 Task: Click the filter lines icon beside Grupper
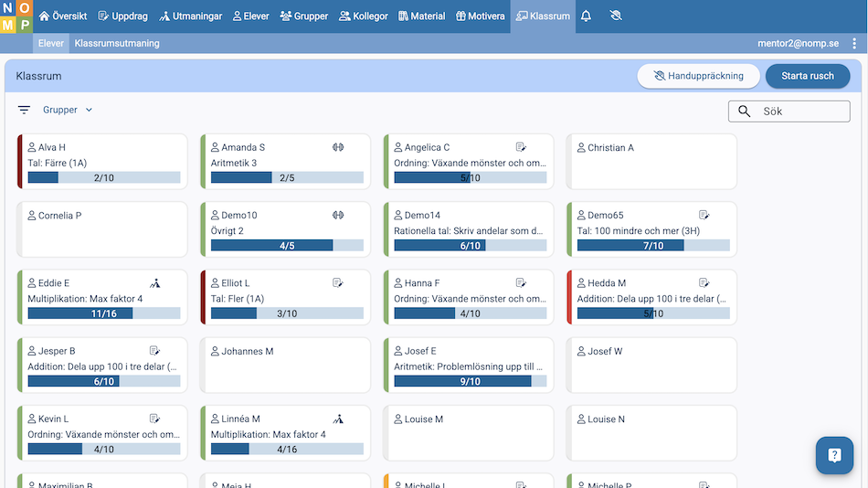tap(24, 110)
